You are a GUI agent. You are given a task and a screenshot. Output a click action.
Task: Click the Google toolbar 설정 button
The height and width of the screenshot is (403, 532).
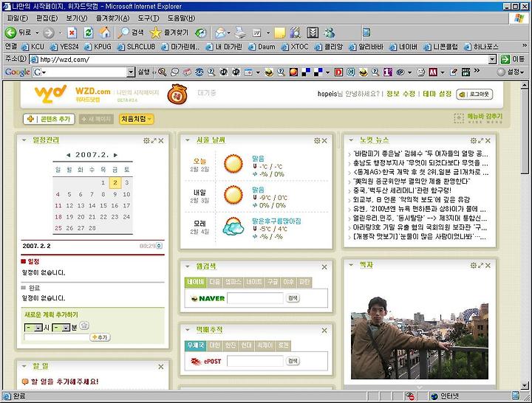[x=511, y=72]
